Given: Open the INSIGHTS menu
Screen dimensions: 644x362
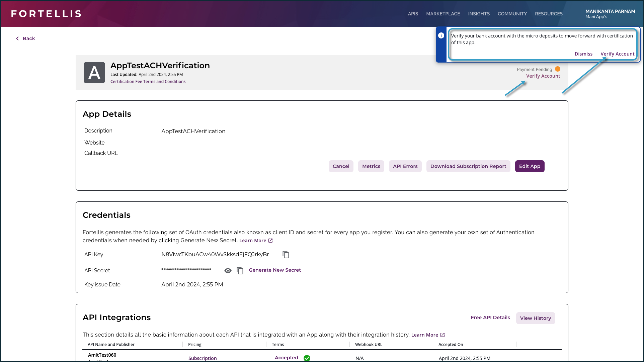Looking at the screenshot, I should coord(479,14).
